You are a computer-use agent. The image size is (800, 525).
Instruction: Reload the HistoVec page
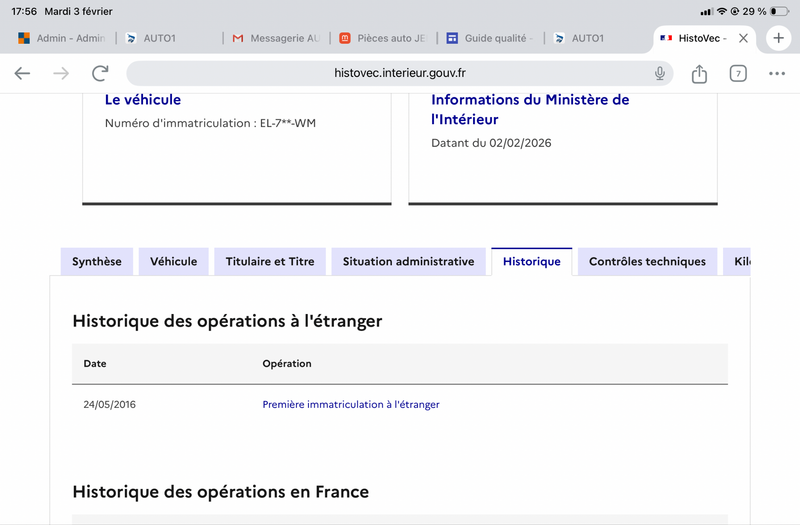tap(100, 73)
